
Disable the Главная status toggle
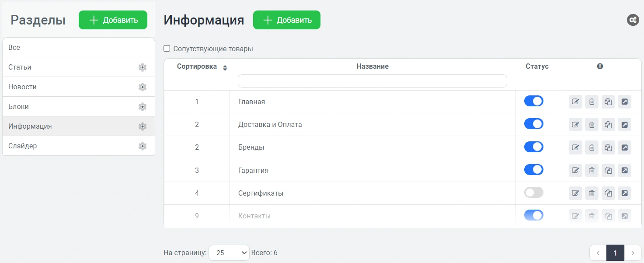tap(533, 102)
